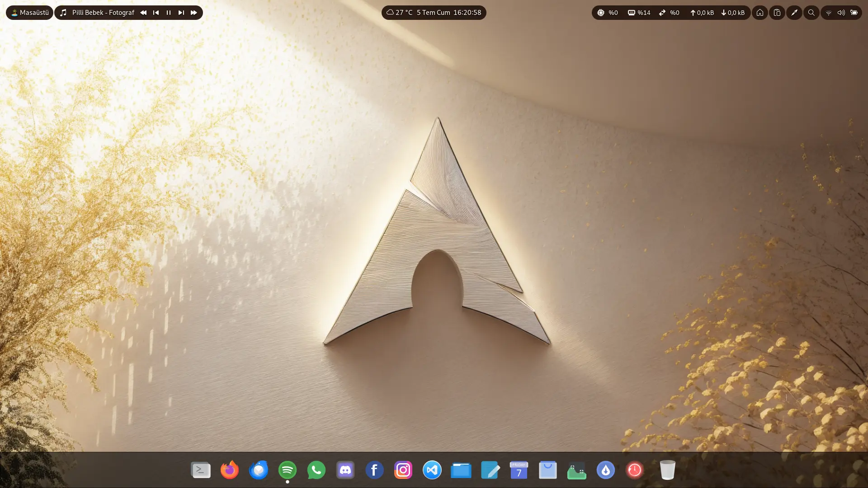Click the home icon in top panel
This screenshot has width=868, height=488.
point(760,13)
